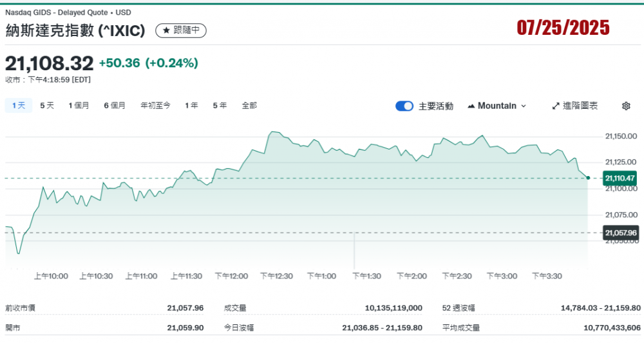Screen dimensions: 644x343
Task: Click the 納斯達克指數 (^IXIC) title
Action: coord(75,30)
